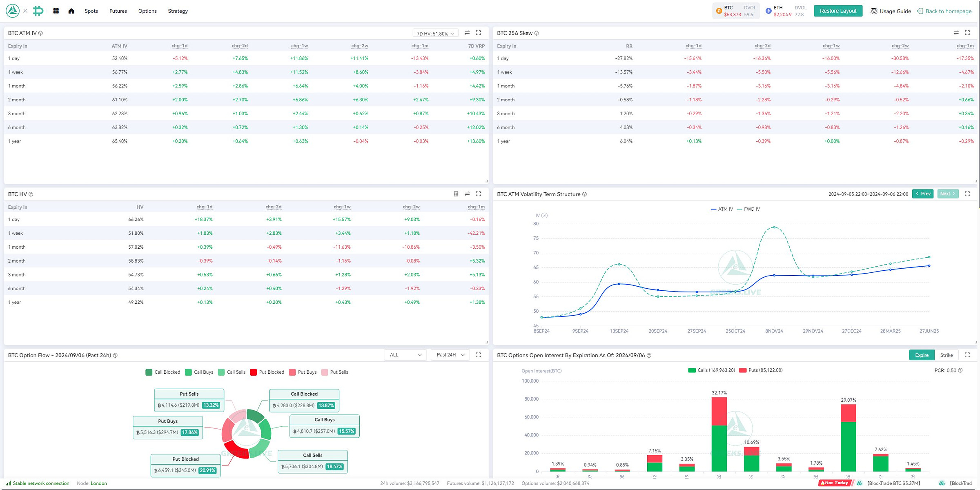The height and width of the screenshot is (490, 980).
Task: Toggle Put Sells legend item
Action: point(335,372)
